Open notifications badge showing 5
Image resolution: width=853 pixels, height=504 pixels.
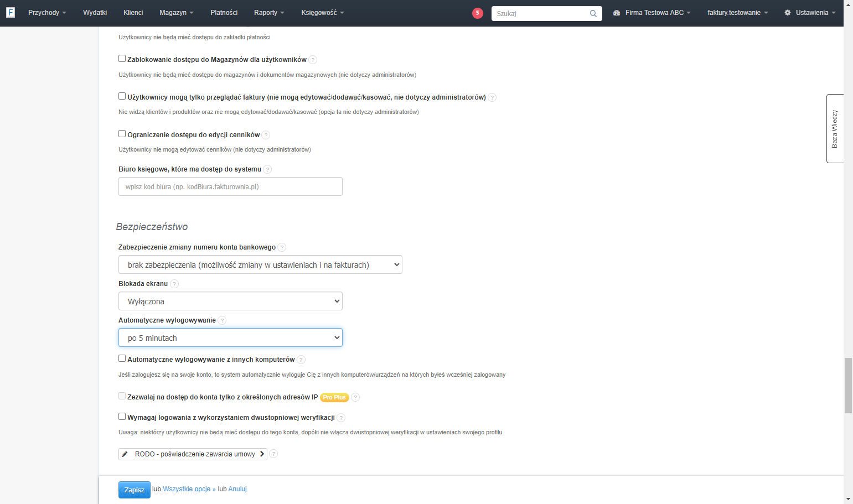tap(478, 13)
